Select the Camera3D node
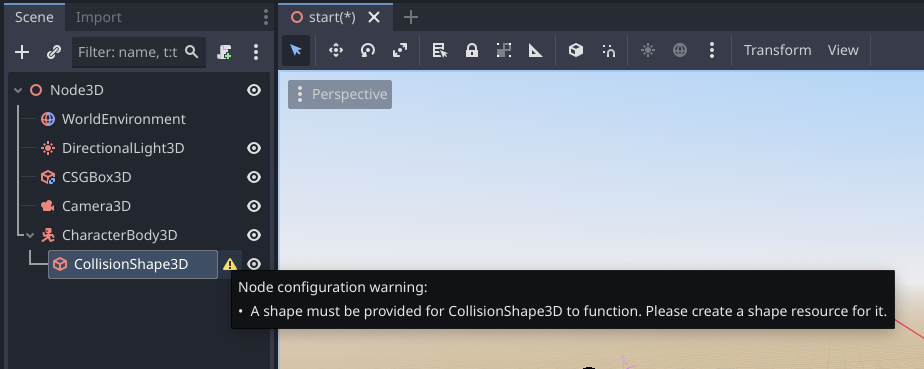The height and width of the screenshot is (369, 924). coord(96,206)
